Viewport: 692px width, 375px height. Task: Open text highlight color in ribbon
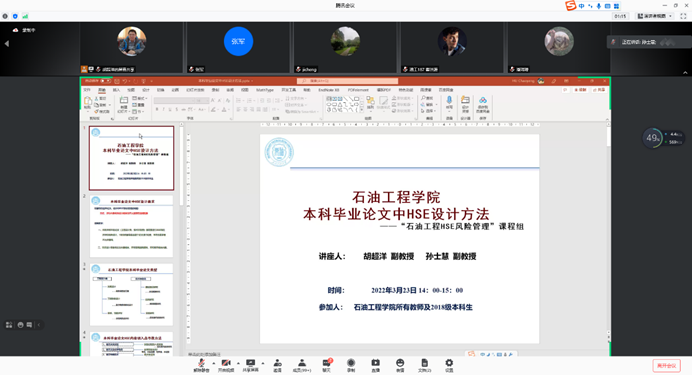point(214,109)
